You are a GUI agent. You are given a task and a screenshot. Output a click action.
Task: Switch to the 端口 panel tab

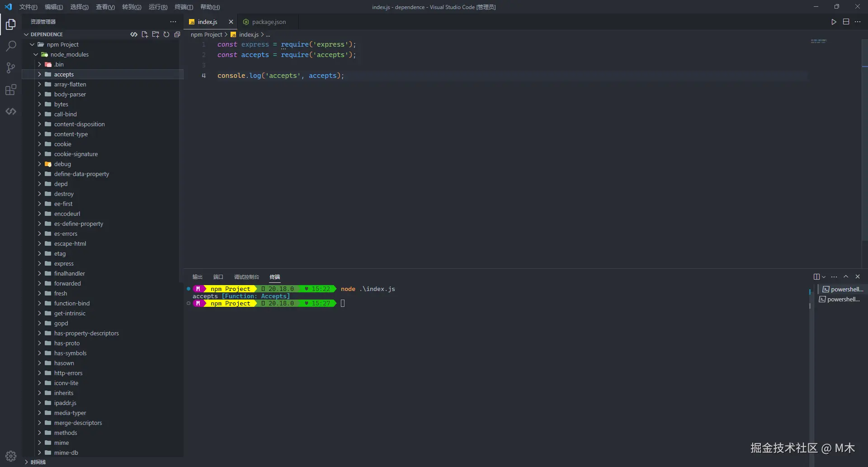tap(218, 277)
